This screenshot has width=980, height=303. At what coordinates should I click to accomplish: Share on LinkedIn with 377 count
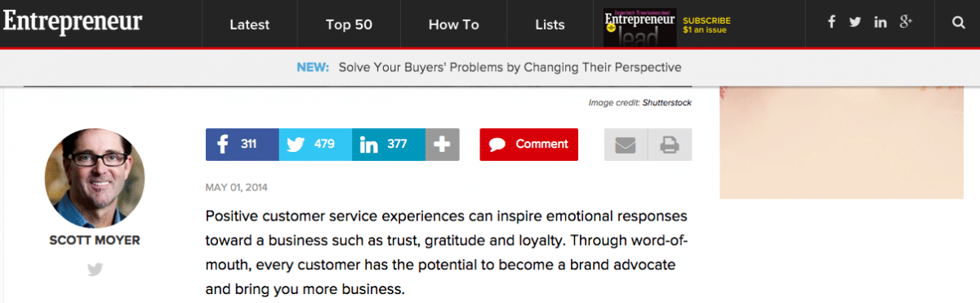[389, 145]
